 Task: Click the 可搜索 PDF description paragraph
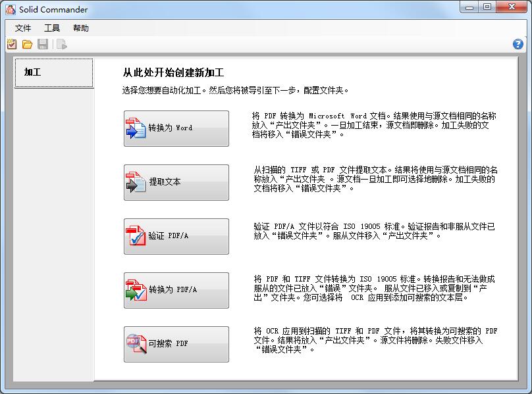click(x=375, y=340)
